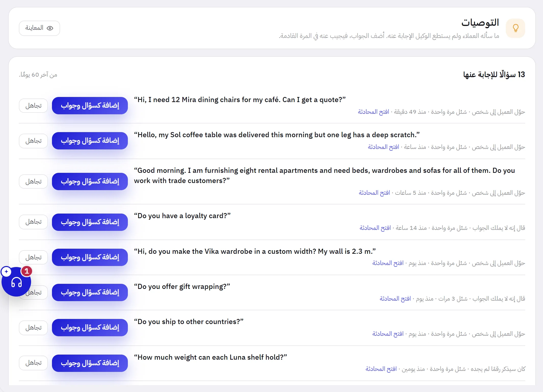Image resolution: width=543 pixels, height=392 pixels.
Task: Add Q&A for Luna shelf weight question
Action: [90, 363]
